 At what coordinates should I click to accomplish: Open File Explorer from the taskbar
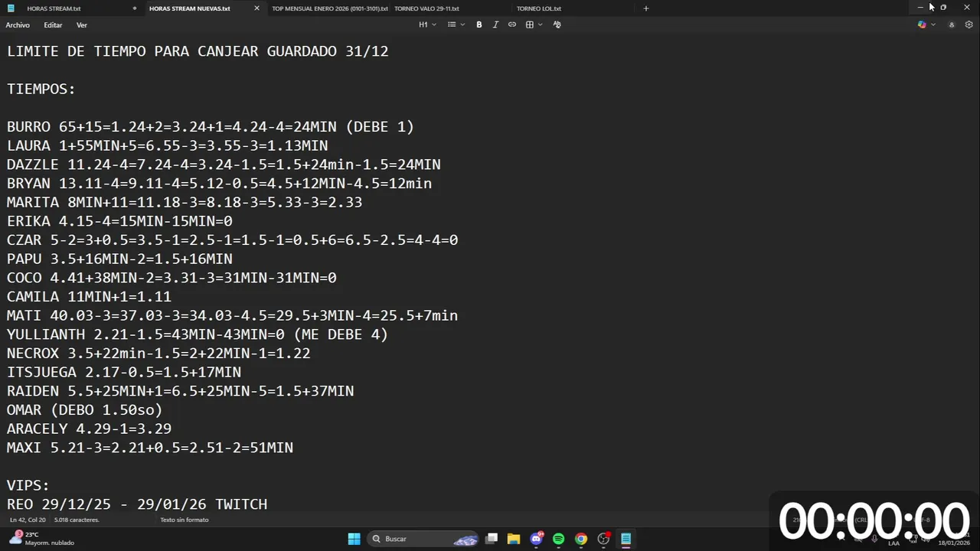tap(513, 539)
